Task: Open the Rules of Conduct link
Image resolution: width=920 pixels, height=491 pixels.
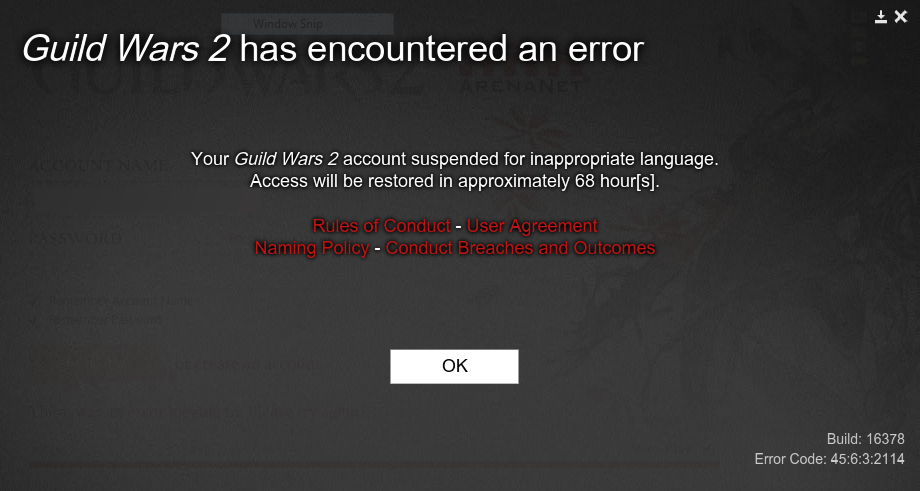Action: point(381,226)
